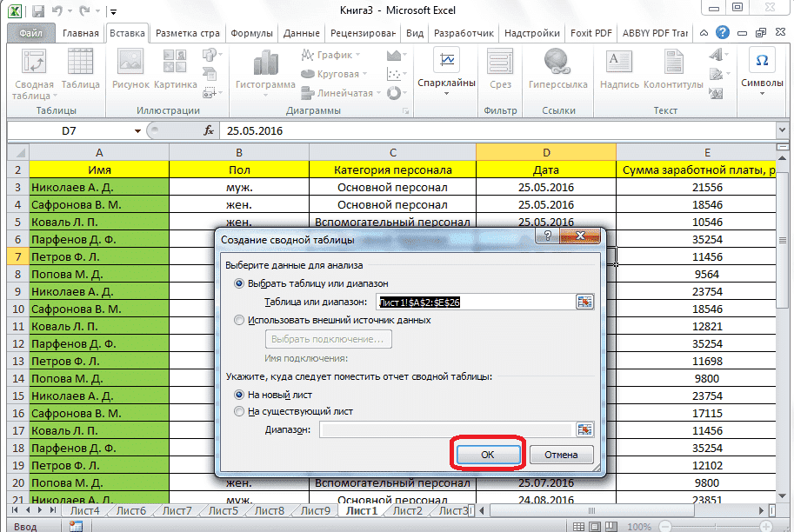Confirm the PivotTable dialog with OK
The height and width of the screenshot is (532, 794).
[x=488, y=454]
